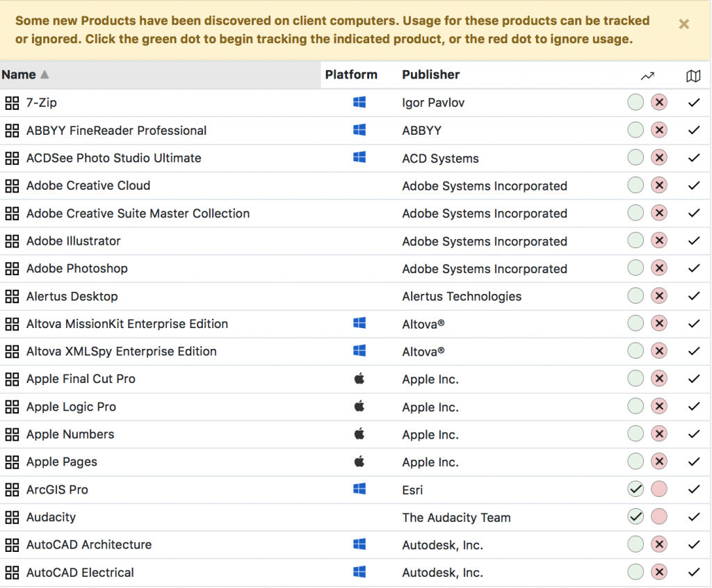Select the Alertus Desktop product name
Viewport: 712px width, 588px height.
pos(72,297)
